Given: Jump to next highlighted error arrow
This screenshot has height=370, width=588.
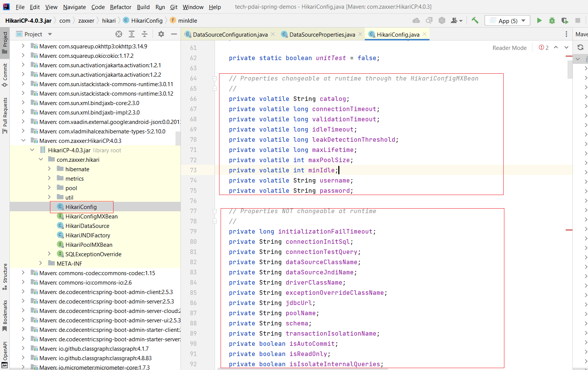Looking at the screenshot, I should 566,47.
